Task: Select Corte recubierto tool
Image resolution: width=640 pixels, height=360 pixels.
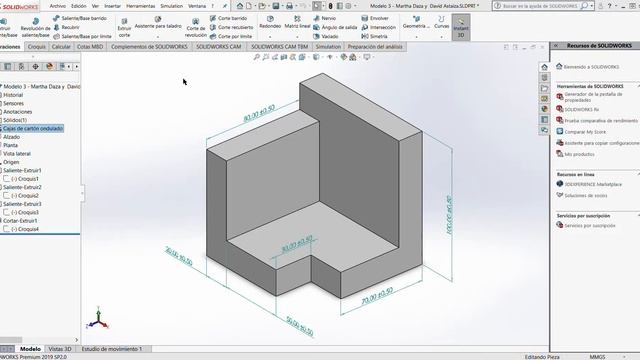Action: tap(231, 27)
